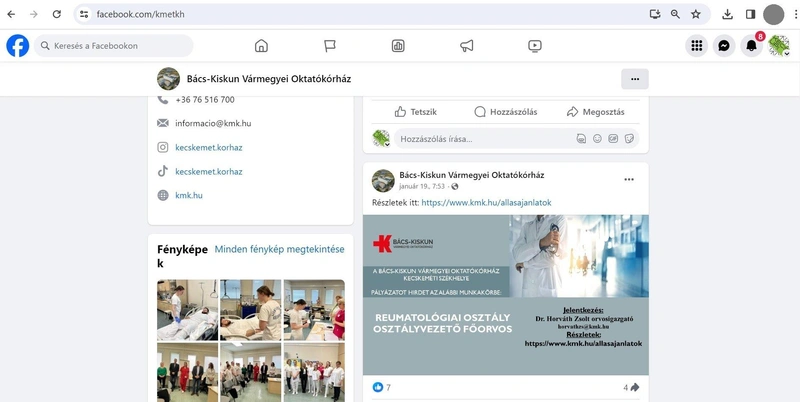View site information icon in address bar
The width and height of the screenshot is (800, 402).
(84, 14)
